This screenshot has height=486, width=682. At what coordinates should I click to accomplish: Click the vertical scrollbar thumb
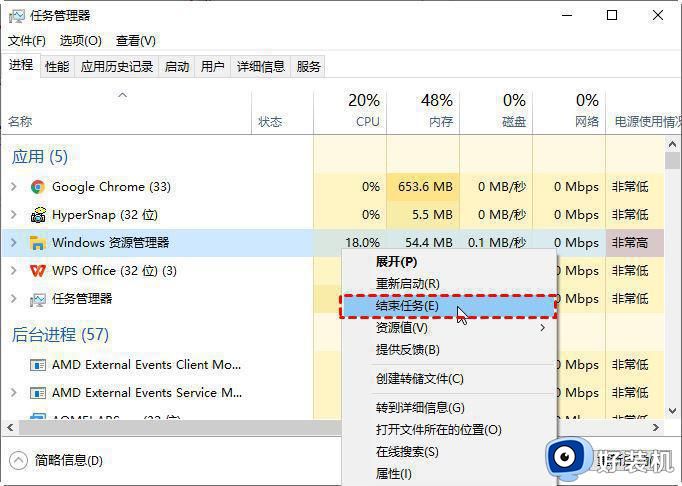672,160
